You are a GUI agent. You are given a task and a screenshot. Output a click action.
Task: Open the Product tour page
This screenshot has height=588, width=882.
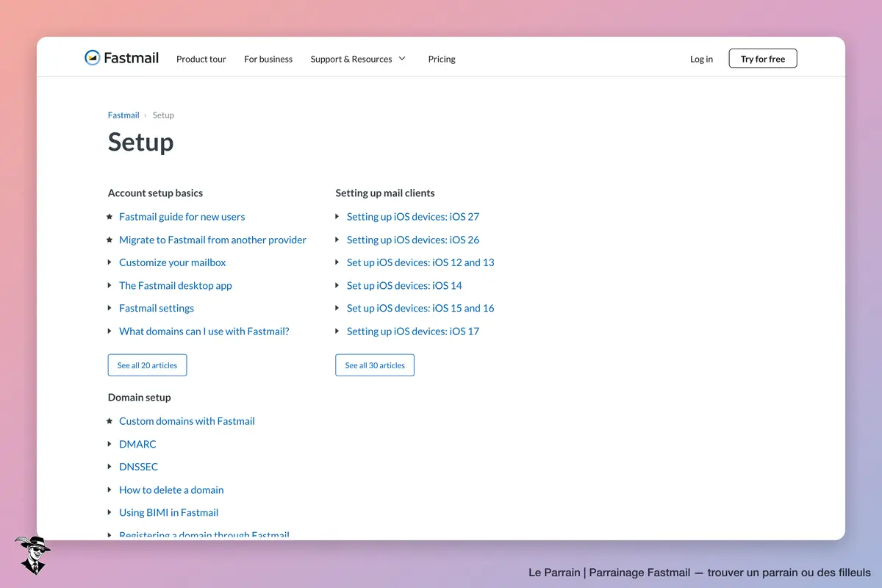pyautogui.click(x=201, y=59)
